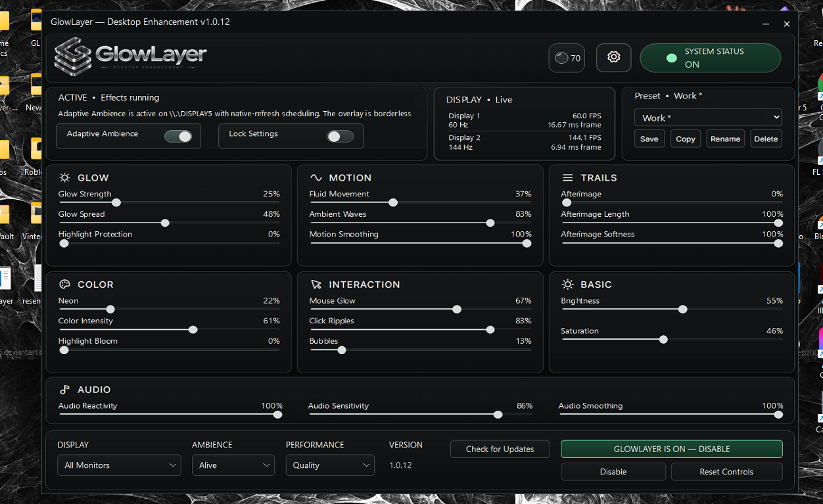Click the Neon slider

(169, 309)
